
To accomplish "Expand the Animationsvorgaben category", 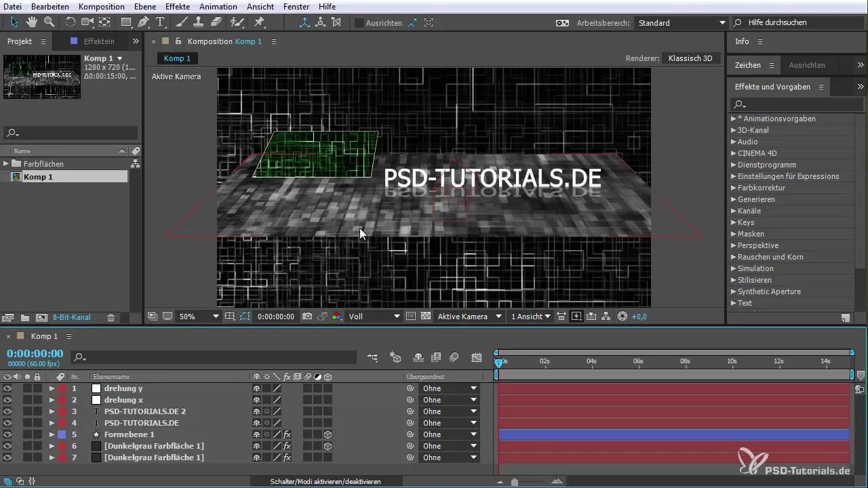I will pyautogui.click(x=734, y=119).
